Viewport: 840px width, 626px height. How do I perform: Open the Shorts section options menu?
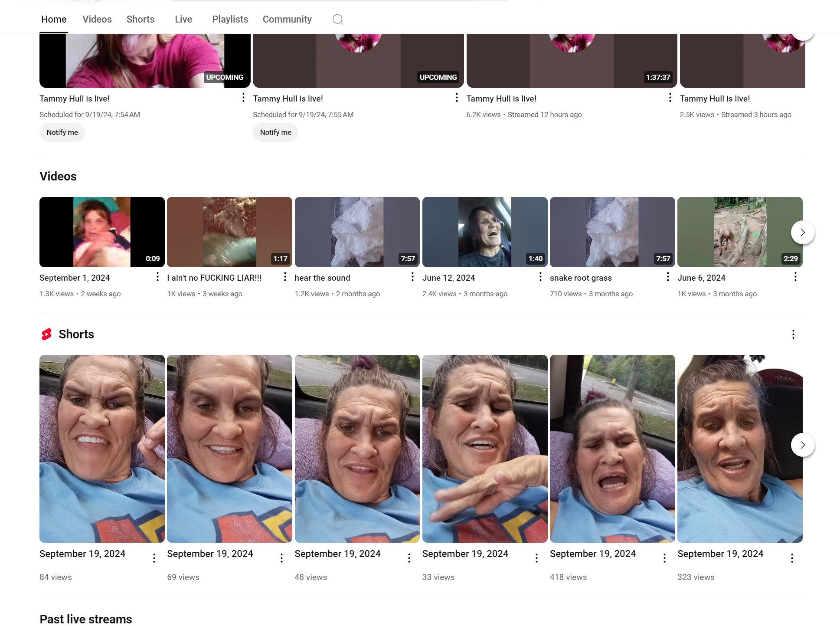click(793, 334)
